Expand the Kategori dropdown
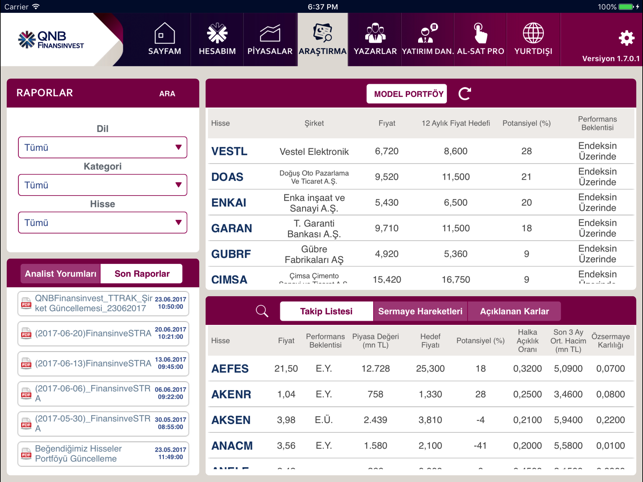 pos(103,185)
